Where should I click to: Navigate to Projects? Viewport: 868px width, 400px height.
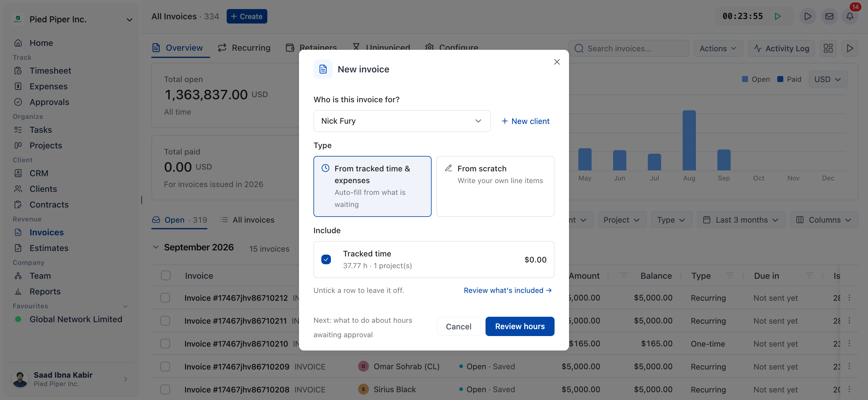pyautogui.click(x=46, y=145)
